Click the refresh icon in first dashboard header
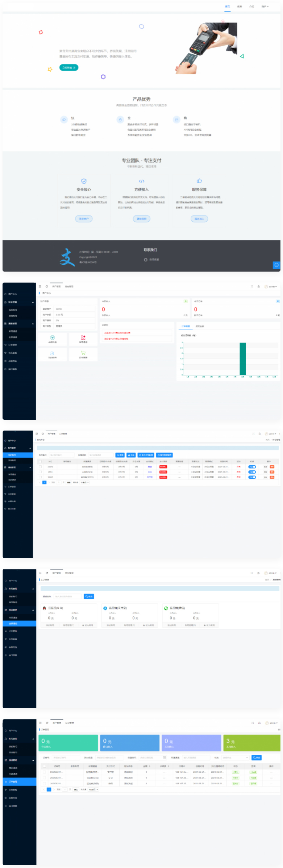 coord(47,286)
